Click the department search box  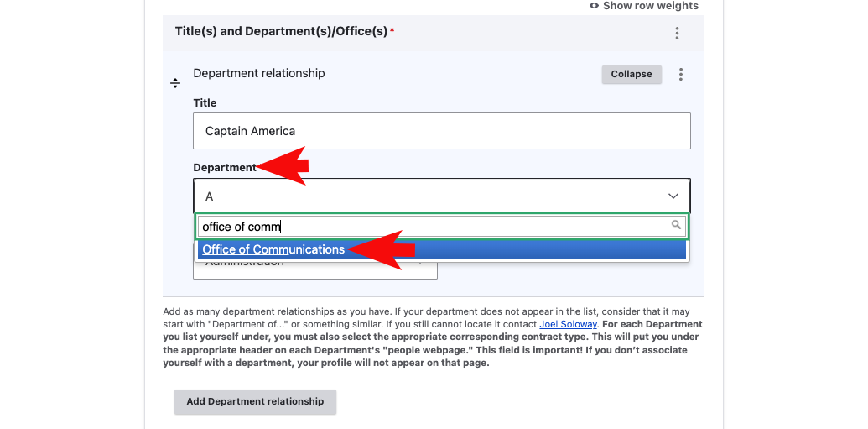coord(442,226)
